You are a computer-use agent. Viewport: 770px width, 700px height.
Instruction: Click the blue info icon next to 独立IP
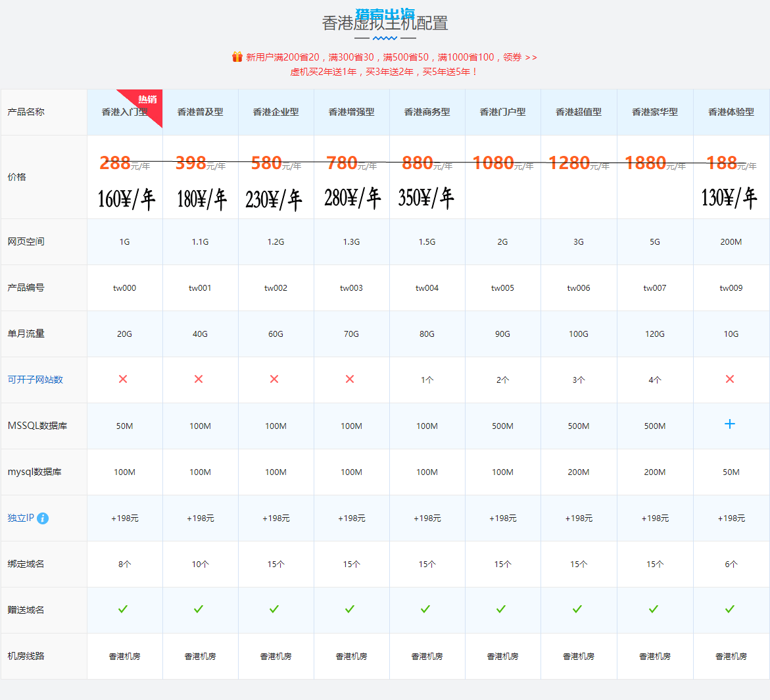43,518
